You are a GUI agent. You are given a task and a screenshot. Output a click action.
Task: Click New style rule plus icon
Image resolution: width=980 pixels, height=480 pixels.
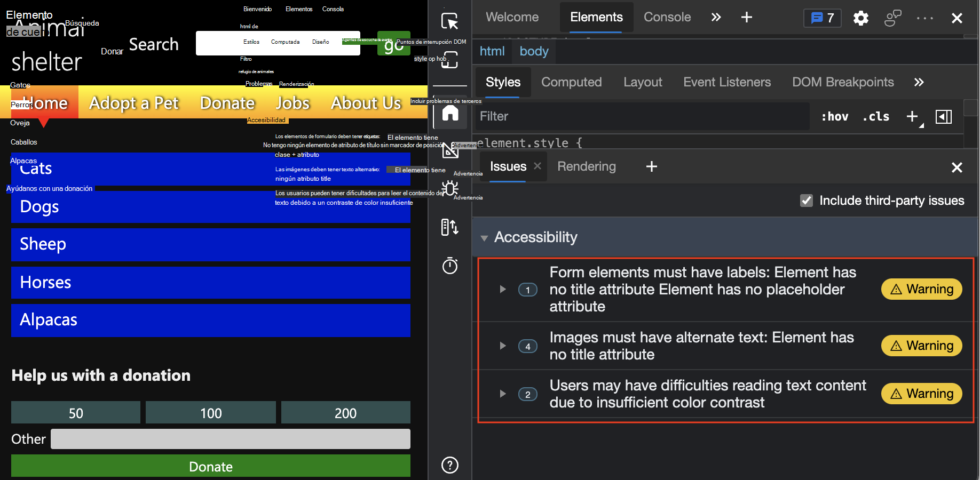tap(913, 116)
